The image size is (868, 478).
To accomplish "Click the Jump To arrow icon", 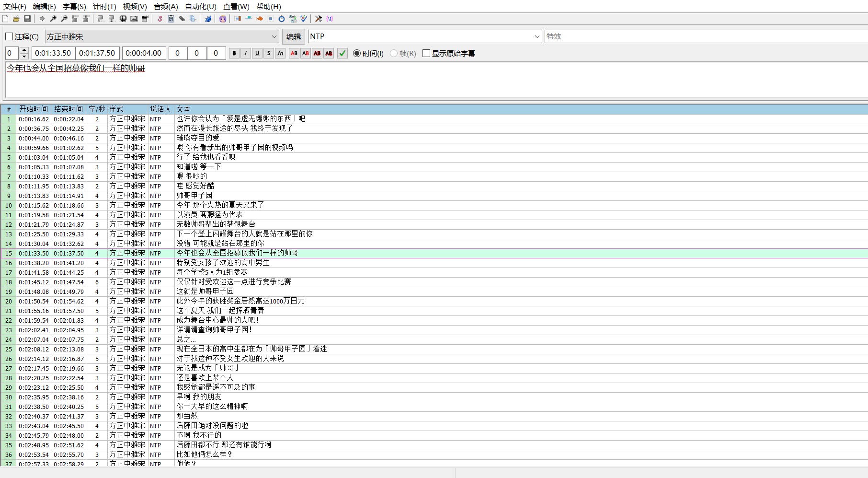I will pyautogui.click(x=42, y=19).
